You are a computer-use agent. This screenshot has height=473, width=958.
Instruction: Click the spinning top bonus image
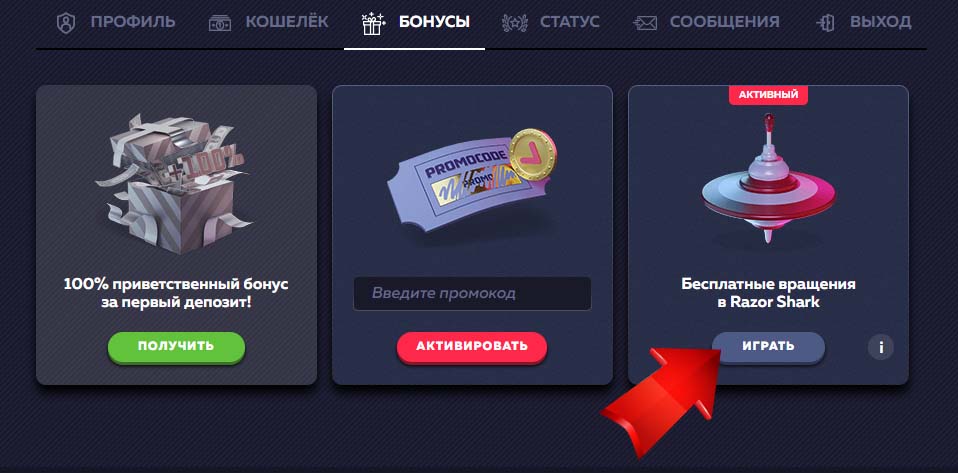[x=769, y=178]
